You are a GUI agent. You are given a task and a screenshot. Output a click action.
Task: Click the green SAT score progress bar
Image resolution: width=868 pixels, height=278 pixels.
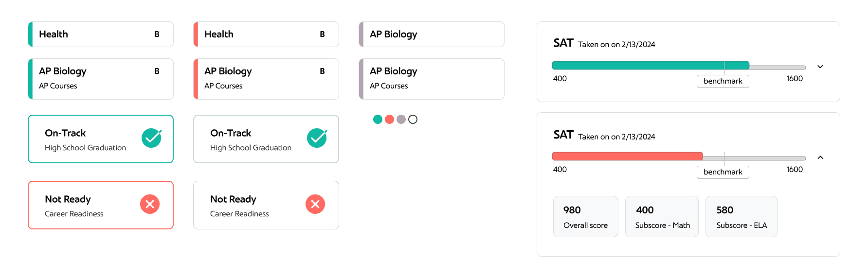pyautogui.click(x=651, y=66)
